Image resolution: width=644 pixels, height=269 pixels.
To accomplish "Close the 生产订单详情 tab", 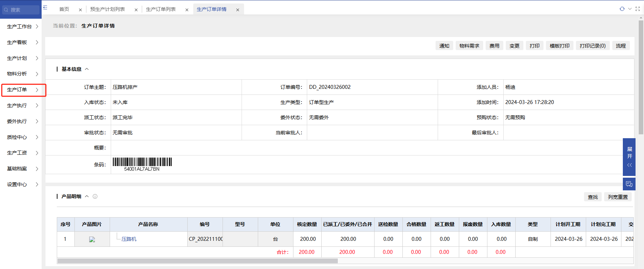I will point(238,10).
